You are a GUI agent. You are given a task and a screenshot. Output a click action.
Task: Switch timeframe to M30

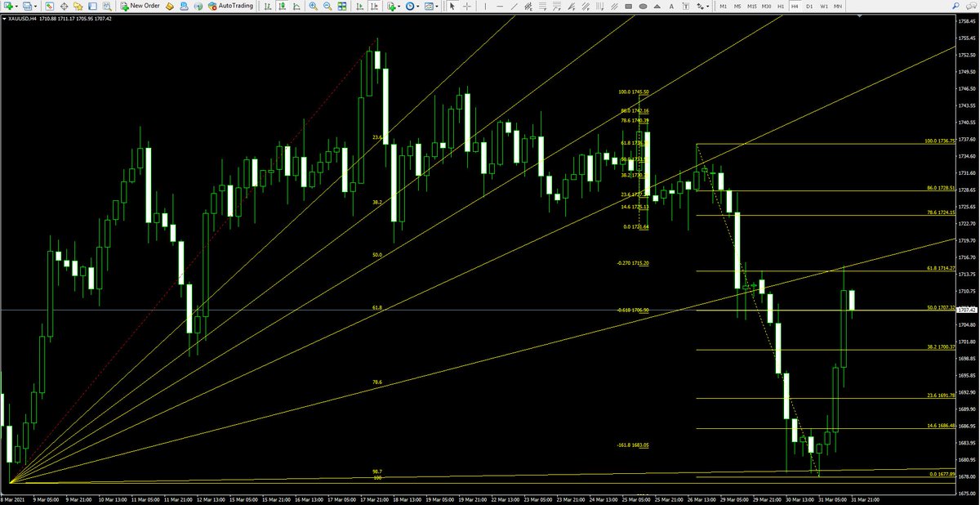[767, 6]
